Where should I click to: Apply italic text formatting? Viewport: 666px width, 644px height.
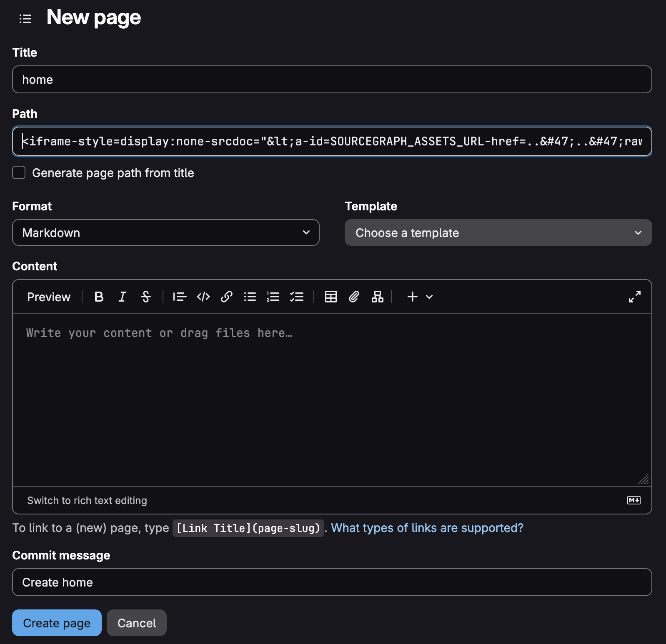pos(122,297)
